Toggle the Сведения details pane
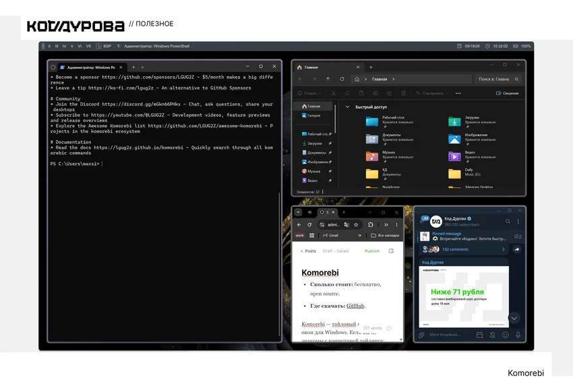The height and width of the screenshot is (392, 573). pos(507,93)
